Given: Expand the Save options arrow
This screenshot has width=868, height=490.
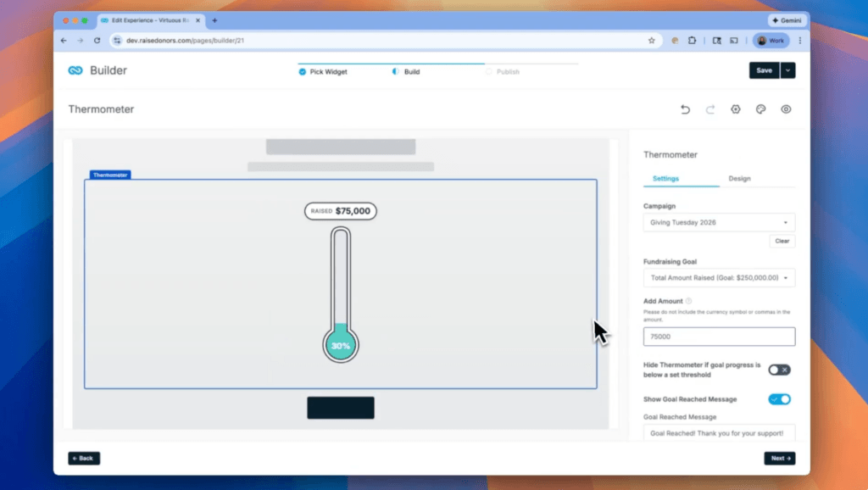Looking at the screenshot, I should [x=787, y=70].
